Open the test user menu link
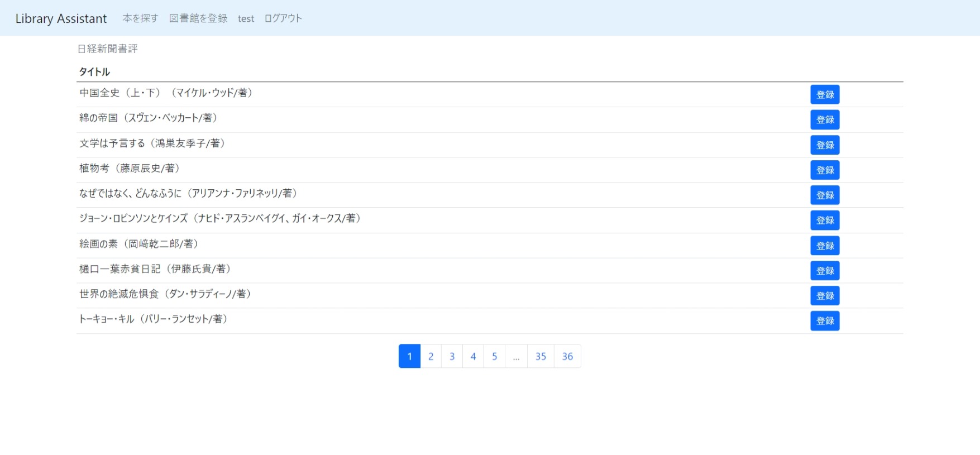The image size is (980, 455). tap(246, 18)
